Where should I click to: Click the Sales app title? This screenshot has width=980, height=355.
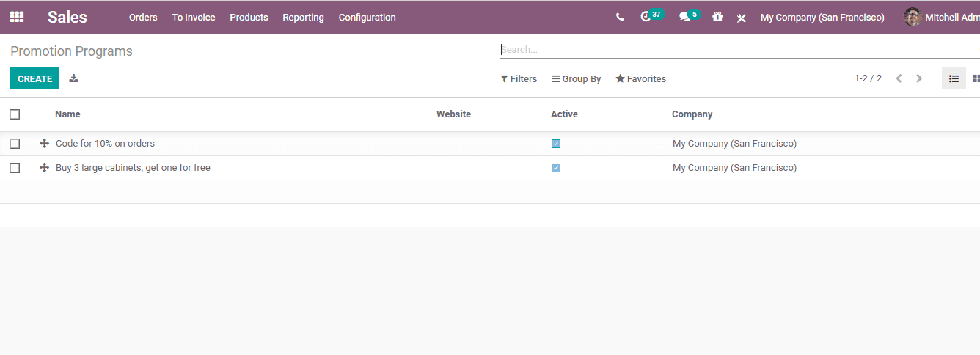click(67, 17)
